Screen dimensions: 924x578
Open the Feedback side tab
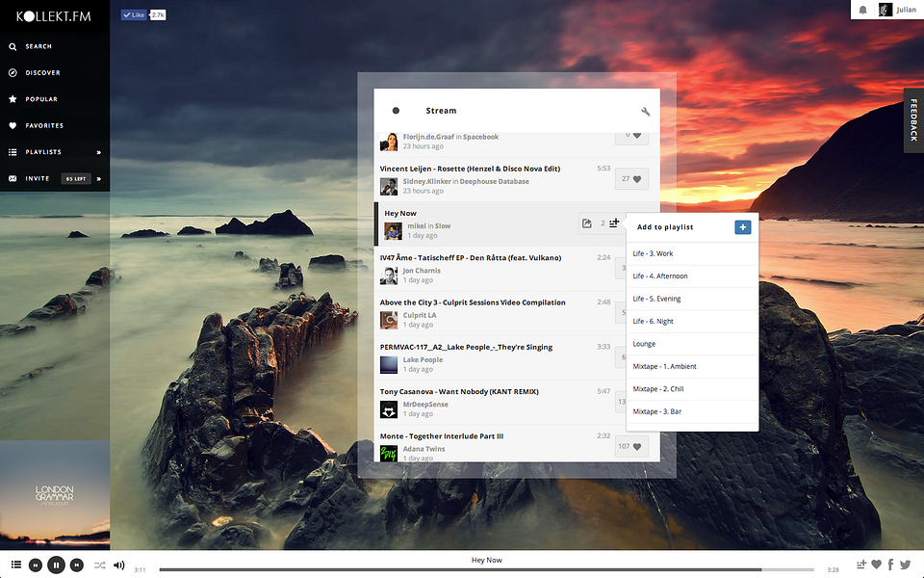[913, 119]
